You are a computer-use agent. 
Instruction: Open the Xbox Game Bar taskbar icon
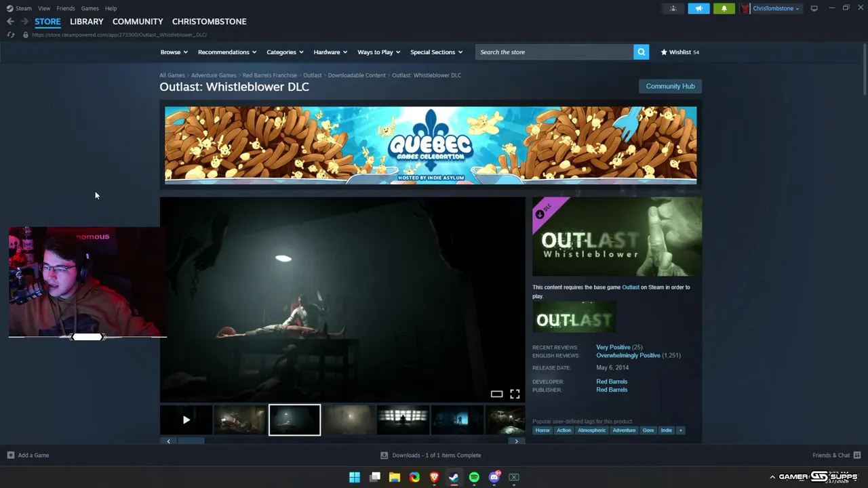(x=514, y=477)
